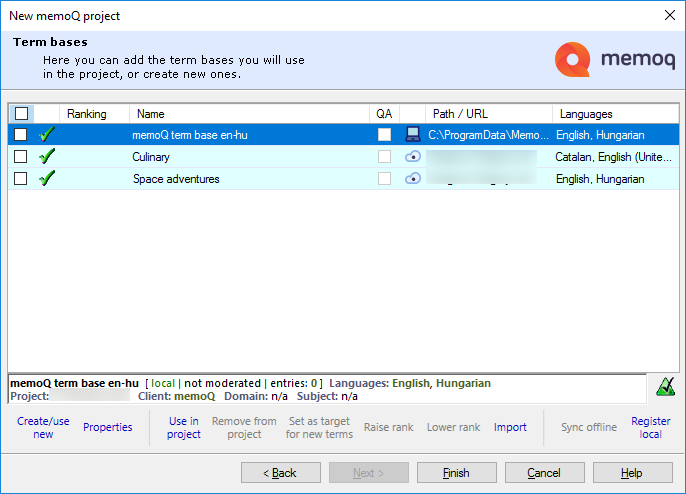Open Create/use new term base link
686x494 pixels.
[43, 428]
